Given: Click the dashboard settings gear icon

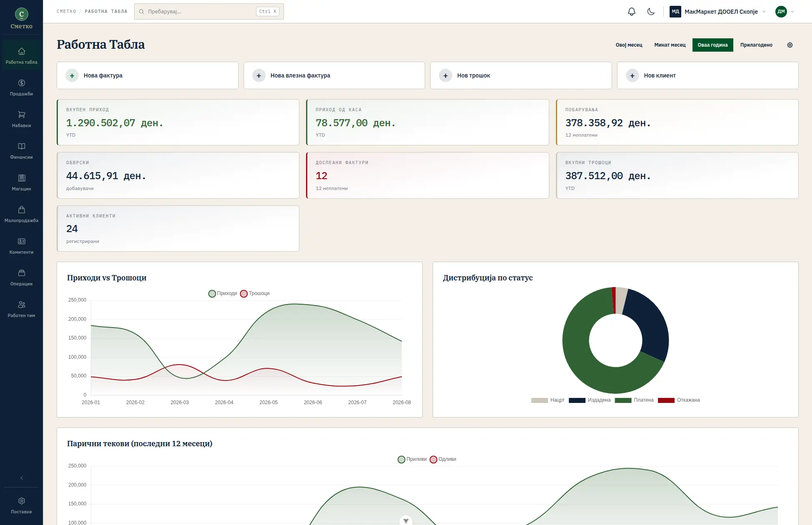Looking at the screenshot, I should click(790, 45).
